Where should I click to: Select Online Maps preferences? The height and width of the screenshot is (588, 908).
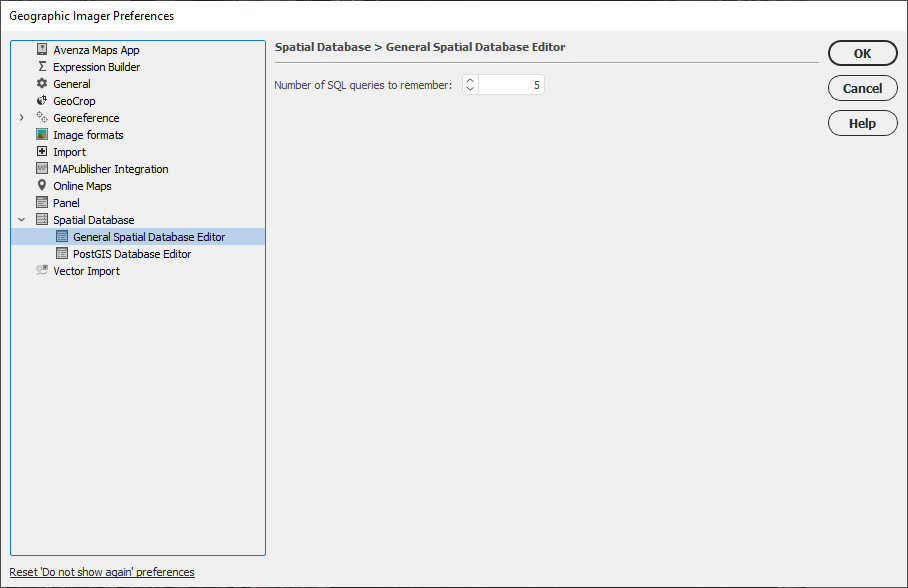[x=82, y=186]
